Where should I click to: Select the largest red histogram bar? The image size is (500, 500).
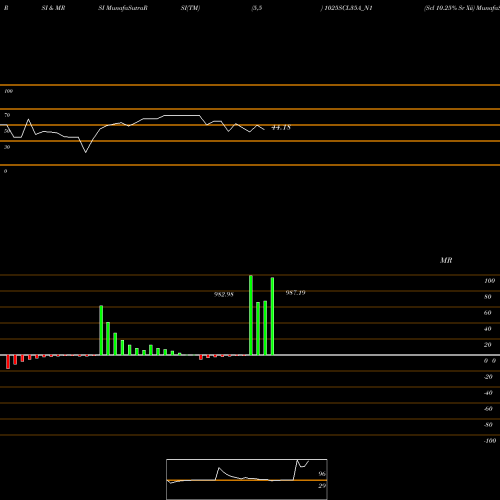(8, 362)
